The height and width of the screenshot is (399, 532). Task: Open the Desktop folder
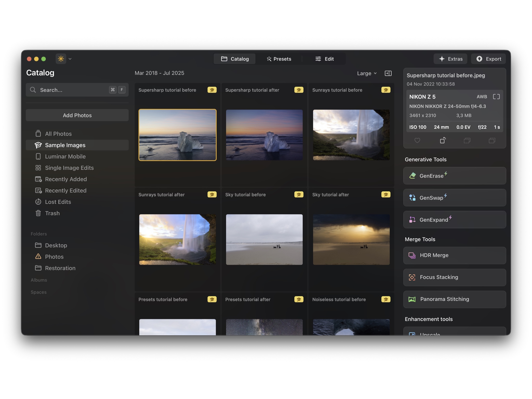pyautogui.click(x=77, y=245)
